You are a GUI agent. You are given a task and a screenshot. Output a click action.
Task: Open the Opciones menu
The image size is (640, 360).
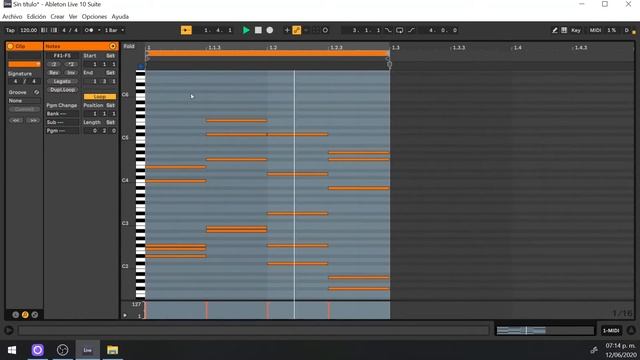[94, 17]
